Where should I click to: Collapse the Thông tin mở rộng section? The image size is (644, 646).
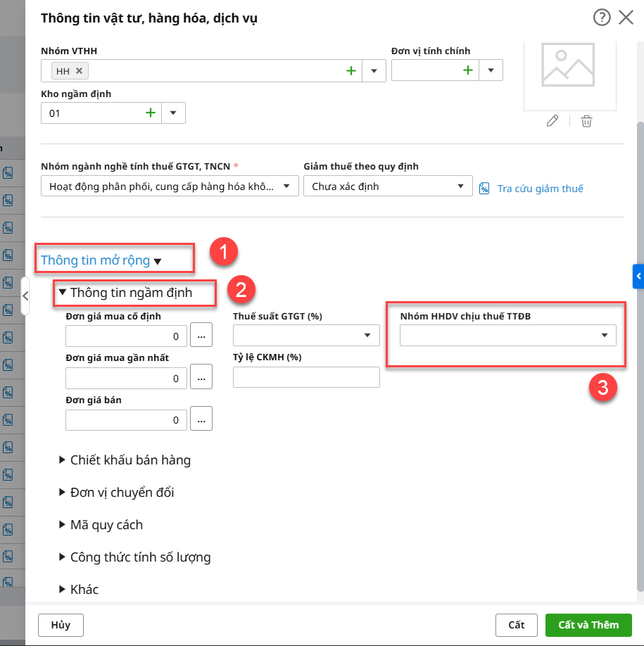(101, 260)
